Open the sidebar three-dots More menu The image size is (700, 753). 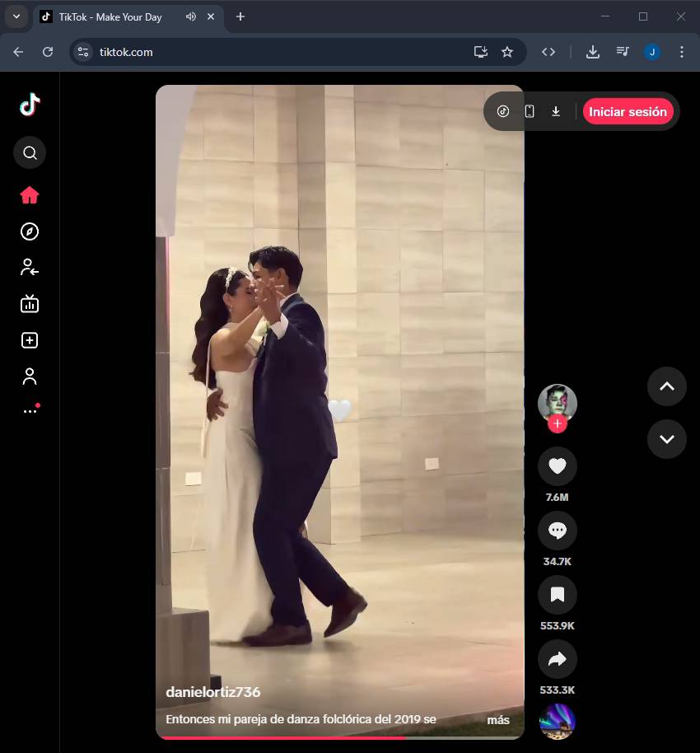[x=30, y=411]
